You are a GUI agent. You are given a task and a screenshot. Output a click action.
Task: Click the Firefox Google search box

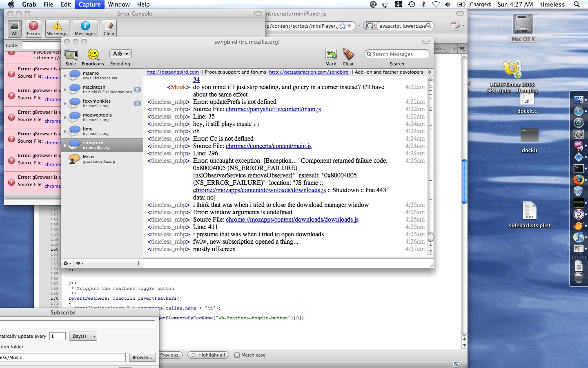(x=403, y=26)
